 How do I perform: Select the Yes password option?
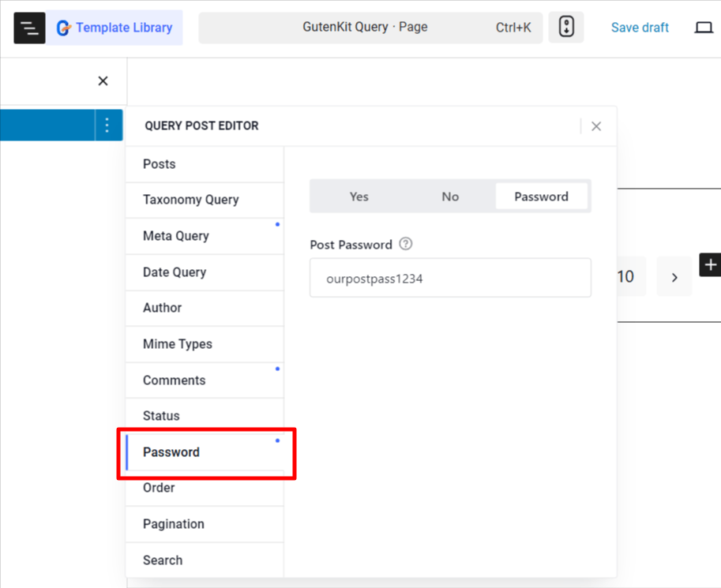[x=359, y=197]
